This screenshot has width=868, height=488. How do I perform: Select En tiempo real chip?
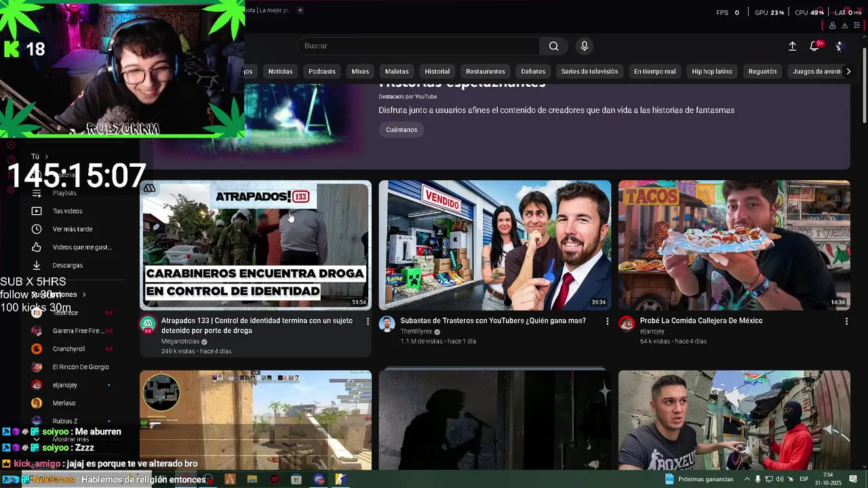click(655, 71)
